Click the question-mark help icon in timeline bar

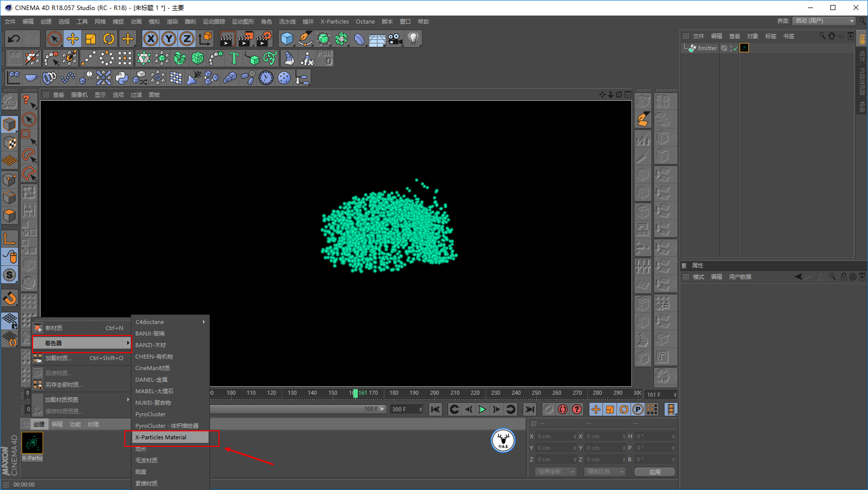pos(577,409)
